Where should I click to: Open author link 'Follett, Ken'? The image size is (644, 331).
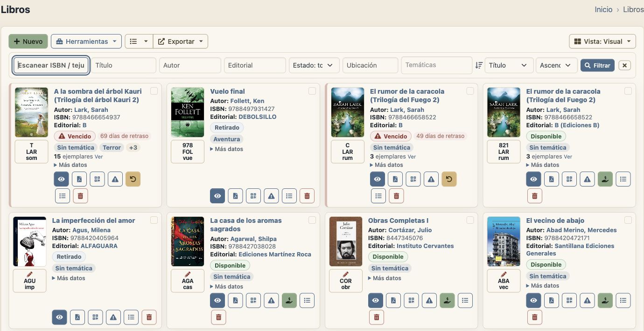tap(247, 101)
